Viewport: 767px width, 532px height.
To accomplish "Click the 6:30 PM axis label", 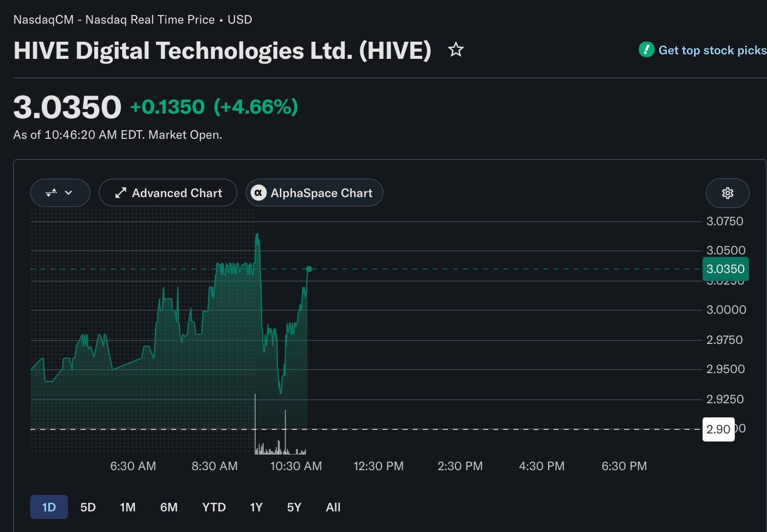I will [x=624, y=466].
